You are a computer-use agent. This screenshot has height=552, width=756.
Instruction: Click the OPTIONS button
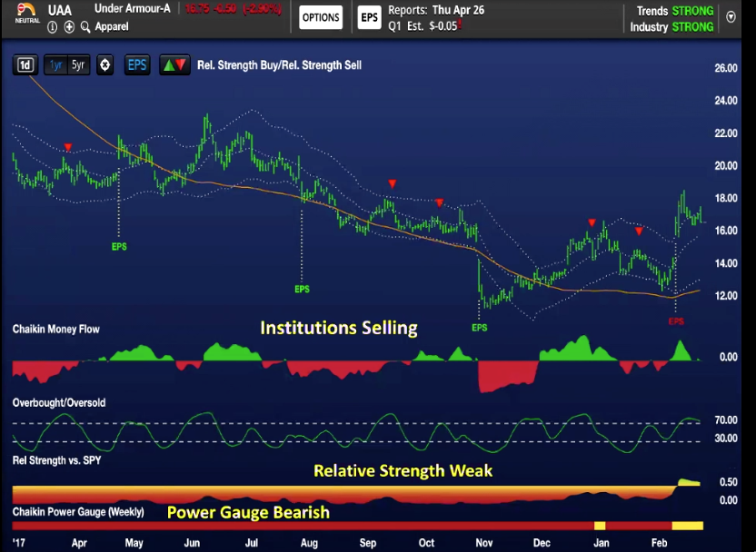pyautogui.click(x=321, y=17)
